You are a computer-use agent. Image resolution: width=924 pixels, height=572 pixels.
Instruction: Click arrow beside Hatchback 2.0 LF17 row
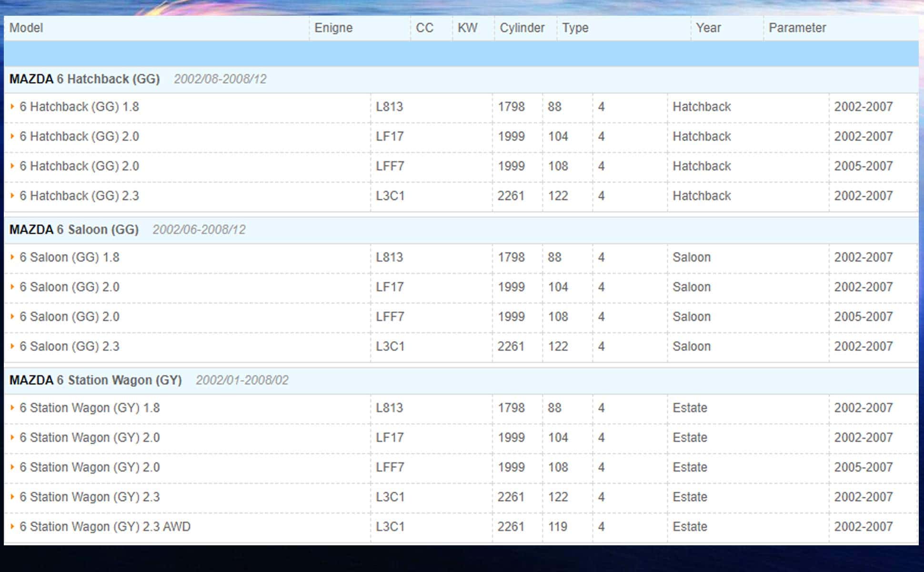12,137
